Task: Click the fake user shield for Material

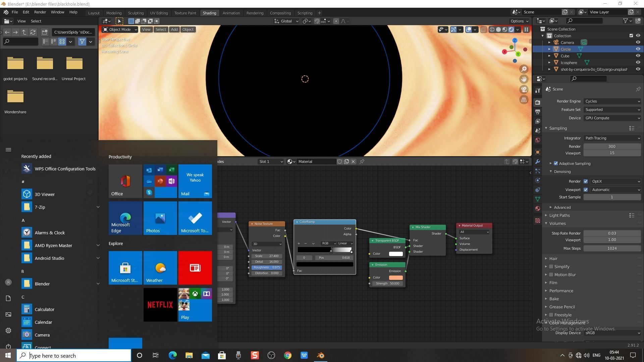Action: point(339,162)
